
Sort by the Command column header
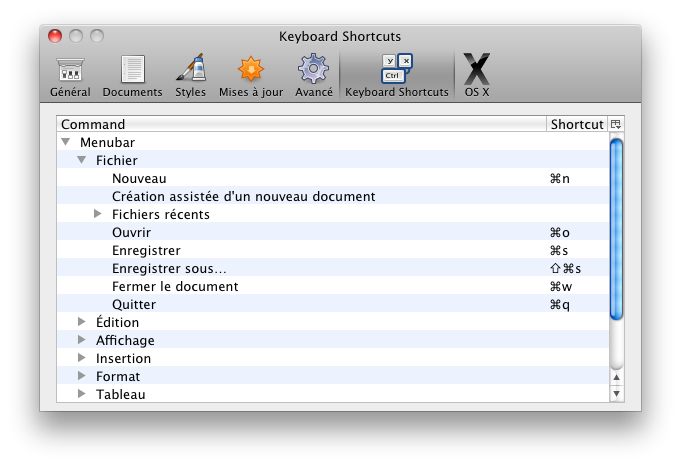pyautogui.click(x=301, y=124)
